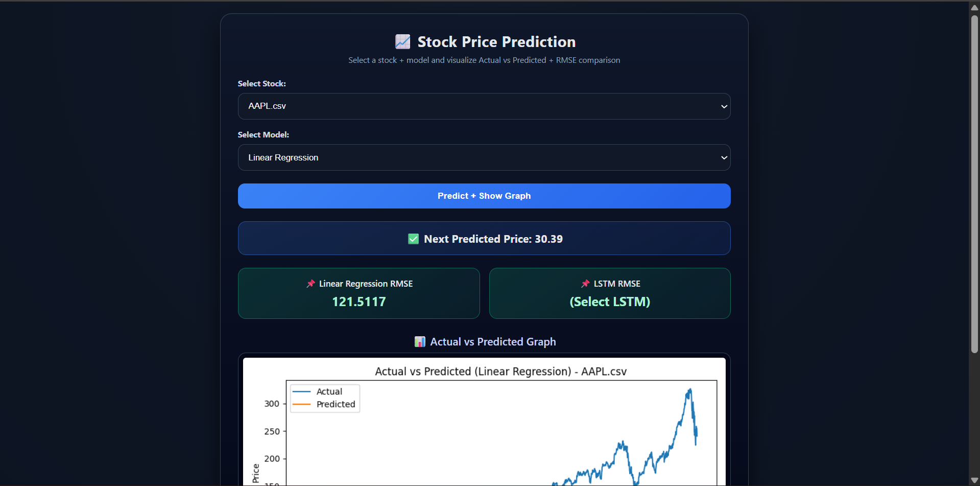Image resolution: width=980 pixels, height=486 pixels.
Task: Click the 'Actual' legend entry in the chart
Action: tap(329, 391)
